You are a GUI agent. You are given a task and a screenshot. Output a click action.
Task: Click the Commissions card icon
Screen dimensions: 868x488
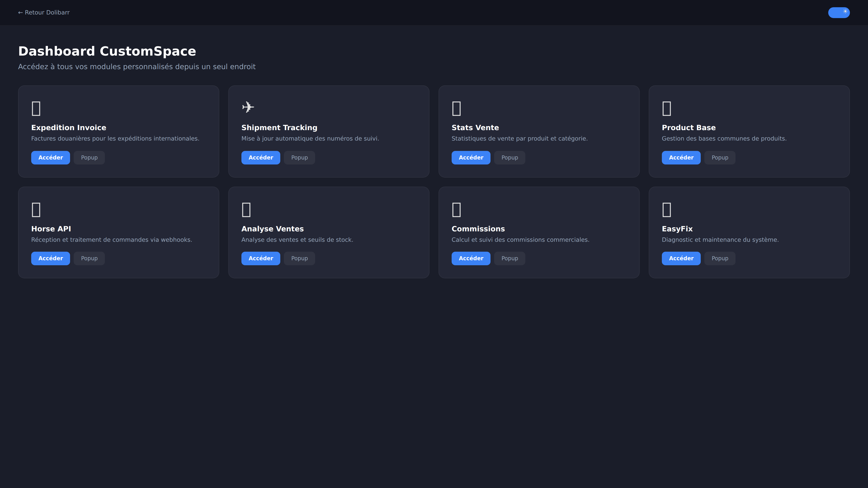tap(456, 209)
